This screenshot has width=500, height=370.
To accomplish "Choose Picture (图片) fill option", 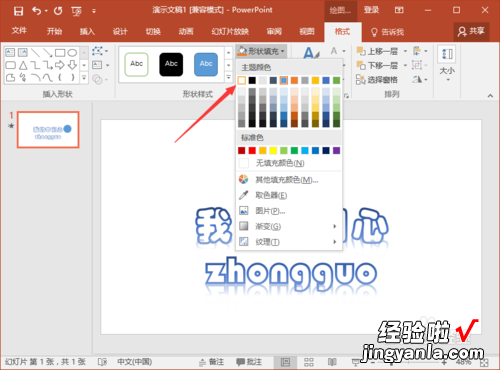I will click(289, 211).
